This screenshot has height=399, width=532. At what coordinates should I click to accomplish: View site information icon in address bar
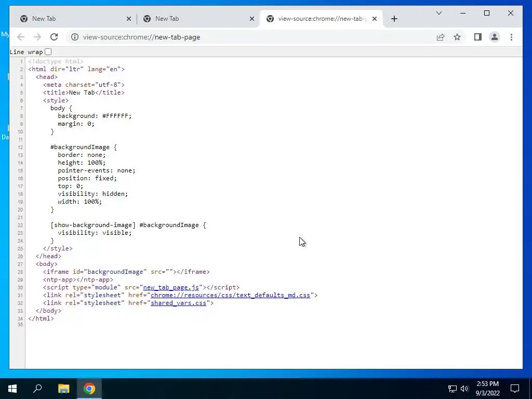pos(75,37)
